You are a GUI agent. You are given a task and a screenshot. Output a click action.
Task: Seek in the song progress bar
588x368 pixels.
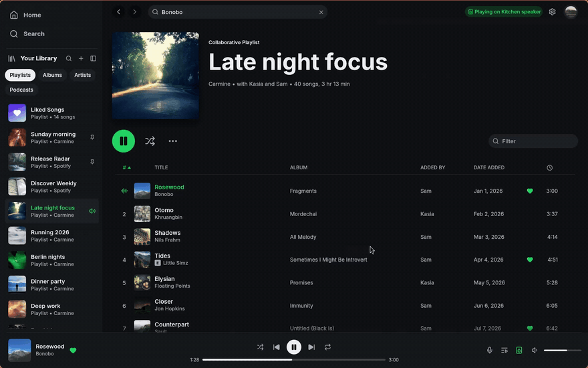pyautogui.click(x=294, y=360)
